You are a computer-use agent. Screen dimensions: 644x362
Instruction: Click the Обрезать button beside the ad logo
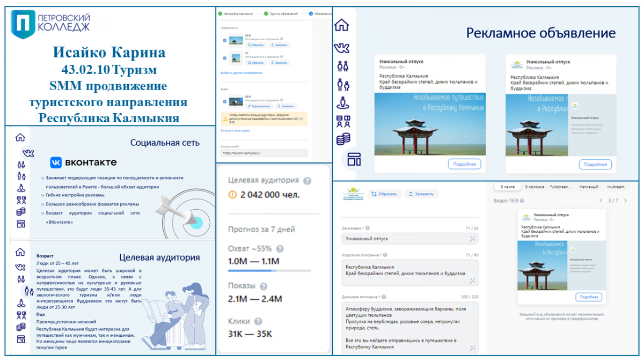tap(384, 194)
